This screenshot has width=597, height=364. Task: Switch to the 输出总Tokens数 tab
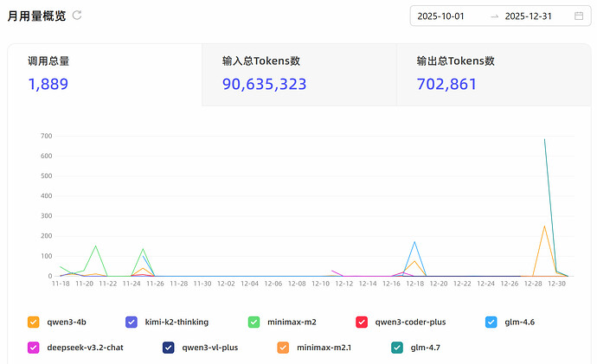click(494, 74)
